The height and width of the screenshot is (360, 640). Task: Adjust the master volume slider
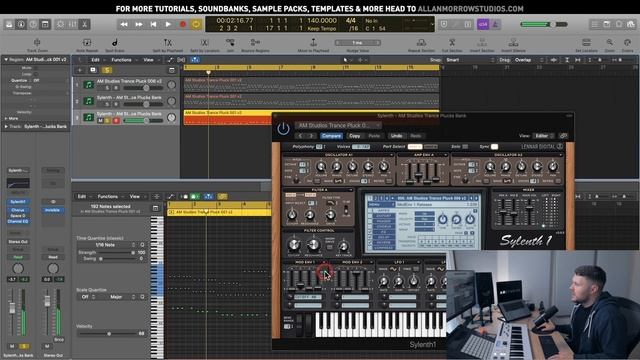[x=544, y=24]
